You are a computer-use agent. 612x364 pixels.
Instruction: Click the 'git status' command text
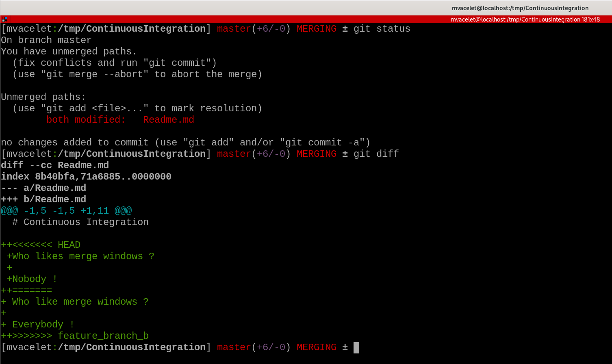(382, 29)
